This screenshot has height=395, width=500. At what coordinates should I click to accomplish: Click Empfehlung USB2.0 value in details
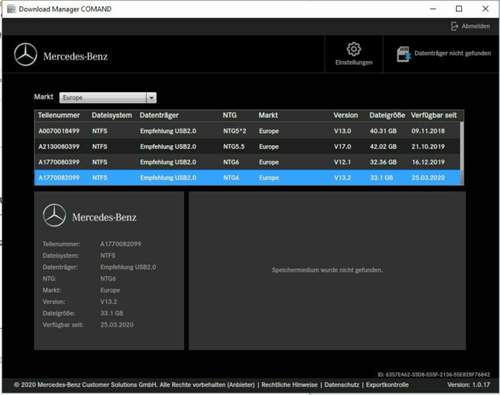[x=128, y=267]
